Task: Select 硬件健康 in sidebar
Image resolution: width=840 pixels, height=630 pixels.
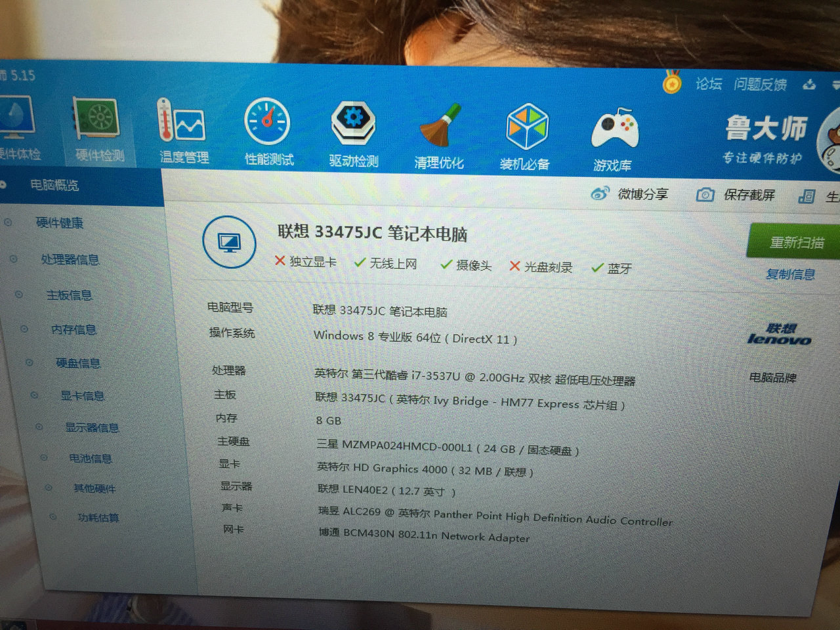Action: (60, 223)
